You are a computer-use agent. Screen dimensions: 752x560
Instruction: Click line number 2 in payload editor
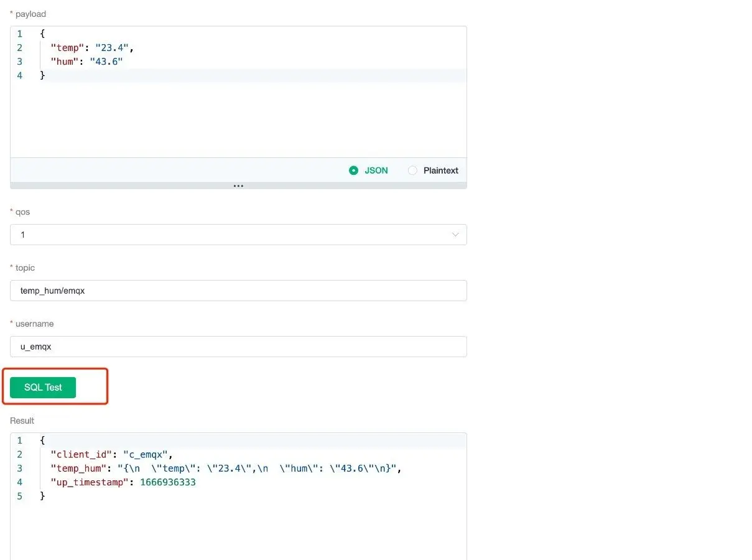pos(19,47)
